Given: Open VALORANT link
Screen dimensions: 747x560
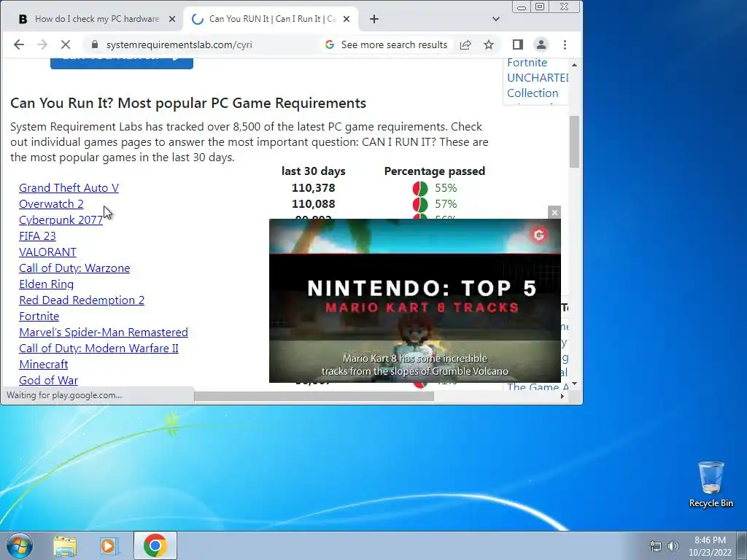Looking at the screenshot, I should click(47, 252).
